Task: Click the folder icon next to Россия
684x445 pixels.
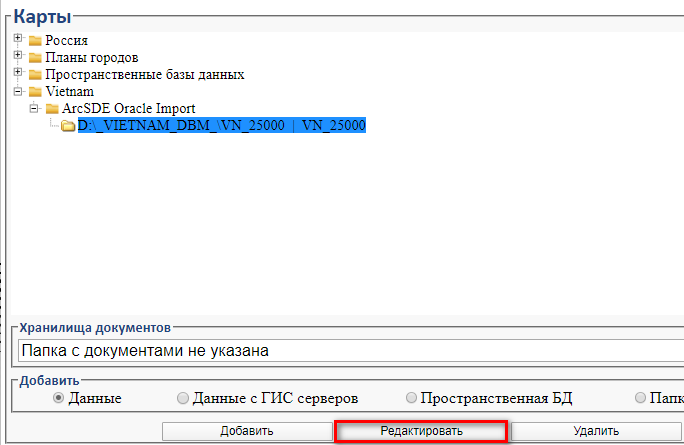Action: [x=36, y=41]
